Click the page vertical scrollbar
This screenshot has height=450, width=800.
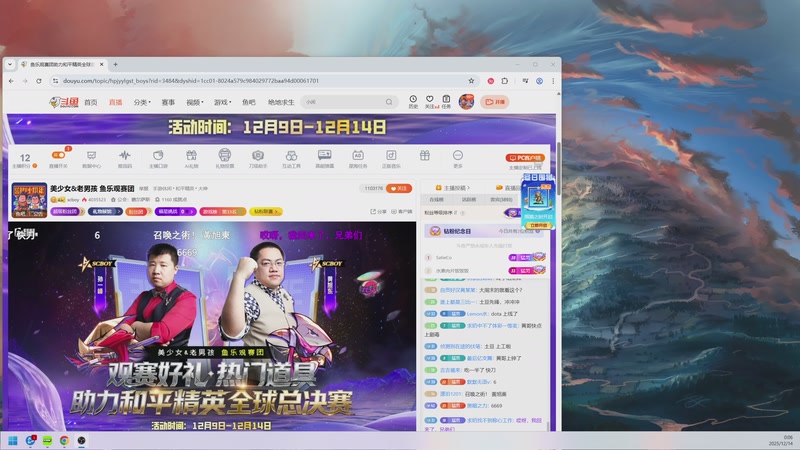[559, 168]
